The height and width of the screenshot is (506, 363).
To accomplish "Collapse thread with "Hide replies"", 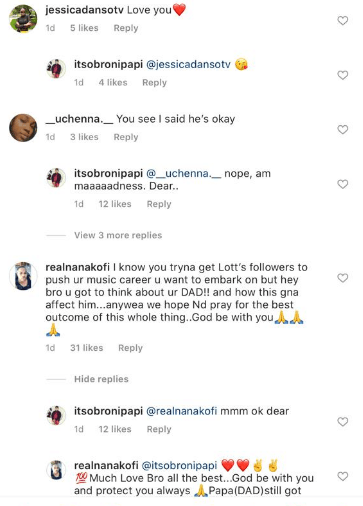I will coord(101,379).
